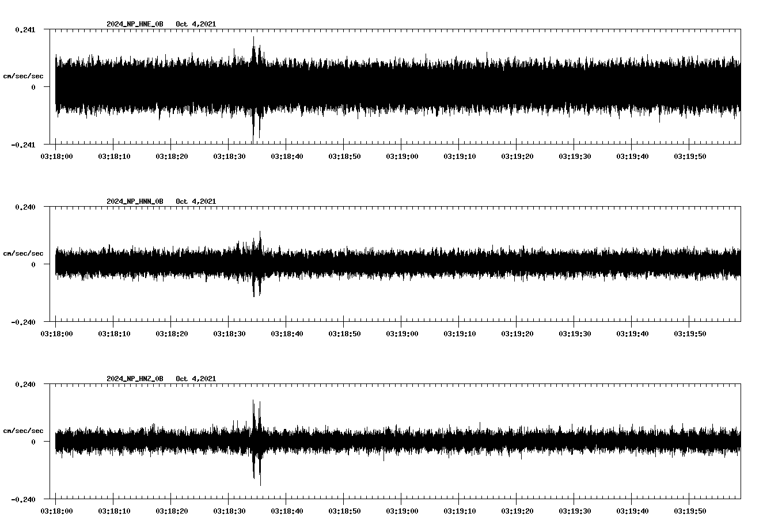Click the zero axis label on HNE plot
782x532 pixels.
click(x=33, y=88)
